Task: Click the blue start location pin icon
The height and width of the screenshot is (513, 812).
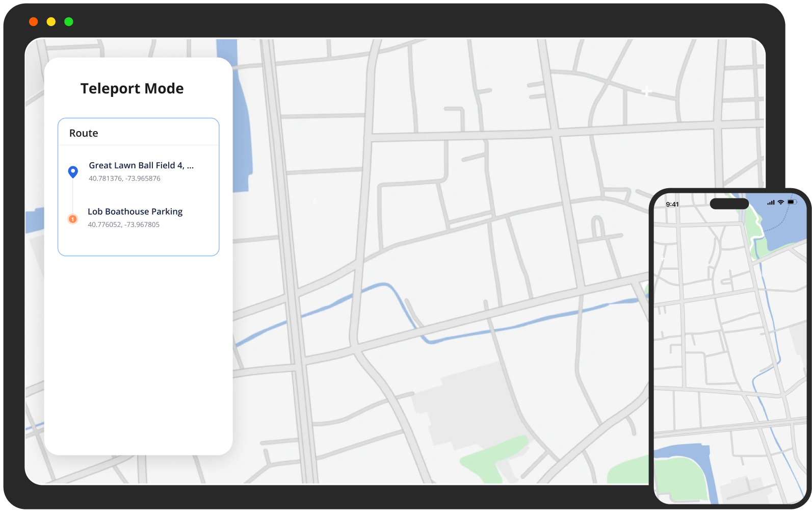Action: click(x=73, y=172)
